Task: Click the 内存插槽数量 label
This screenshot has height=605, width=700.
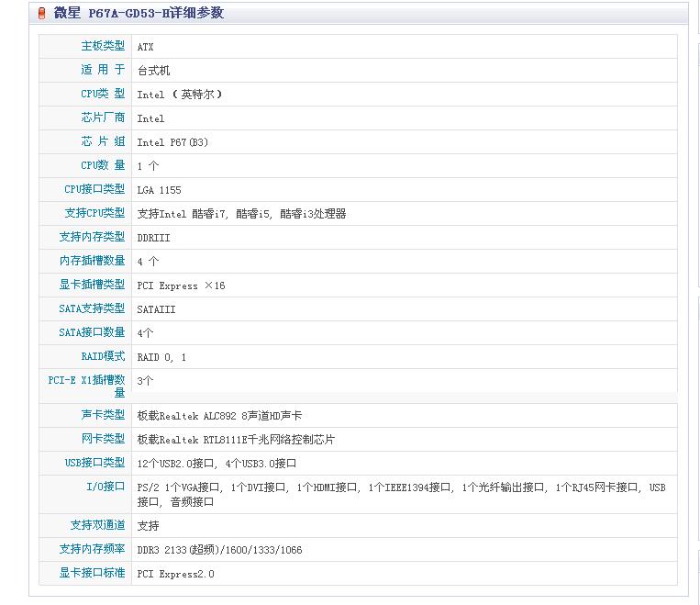Action: point(92,261)
